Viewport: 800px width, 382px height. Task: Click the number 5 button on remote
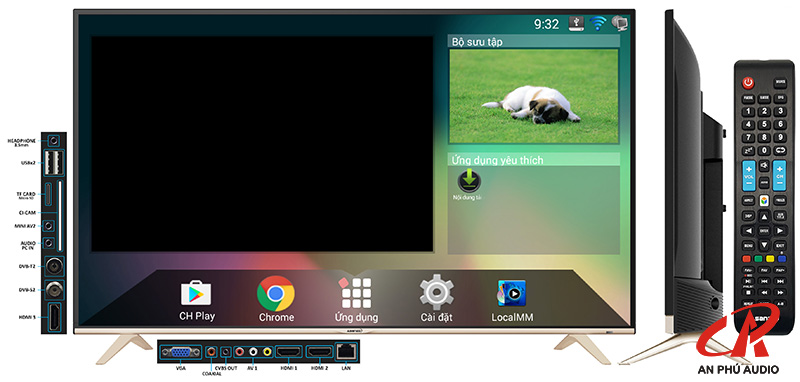[x=764, y=124]
